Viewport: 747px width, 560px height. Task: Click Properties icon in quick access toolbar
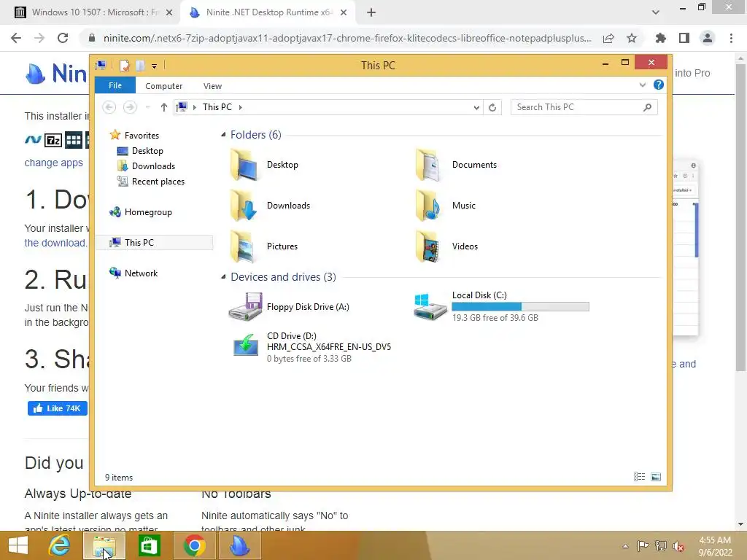[124, 65]
